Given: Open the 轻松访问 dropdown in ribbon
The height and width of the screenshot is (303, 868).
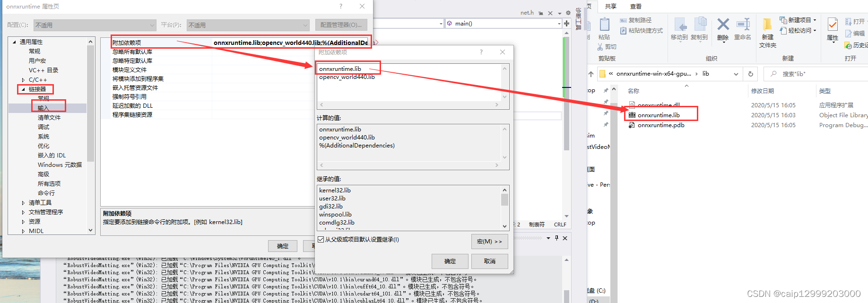Looking at the screenshot, I should pyautogui.click(x=815, y=30).
